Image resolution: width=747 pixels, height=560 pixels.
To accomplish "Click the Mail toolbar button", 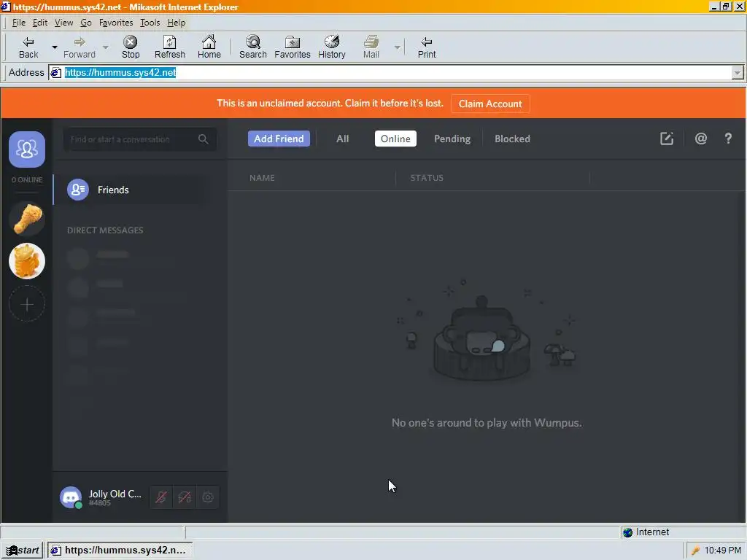I will coord(371,47).
